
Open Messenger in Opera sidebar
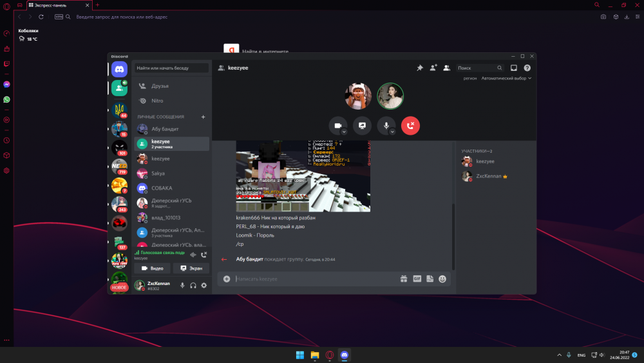coord(6,84)
